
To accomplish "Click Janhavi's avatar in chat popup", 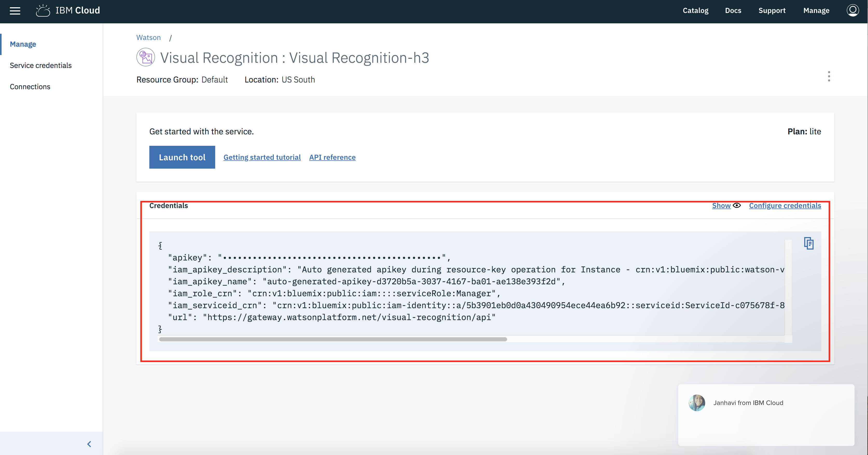I will [x=696, y=403].
